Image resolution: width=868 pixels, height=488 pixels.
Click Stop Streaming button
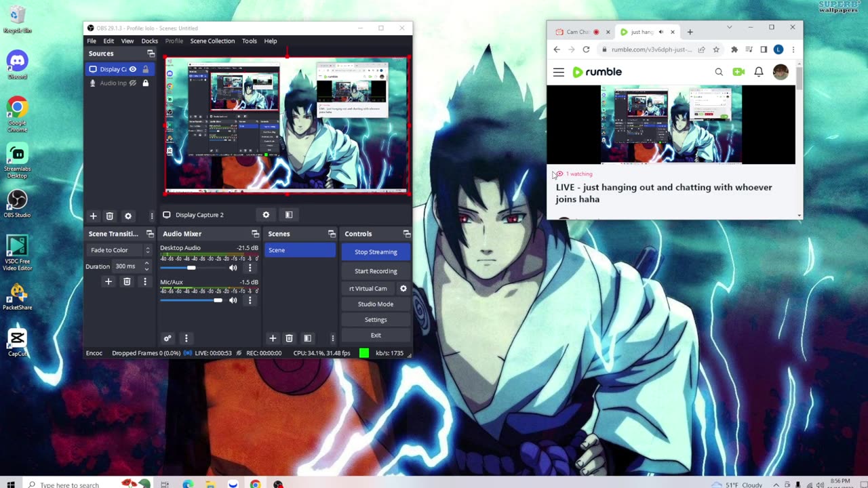pyautogui.click(x=376, y=251)
